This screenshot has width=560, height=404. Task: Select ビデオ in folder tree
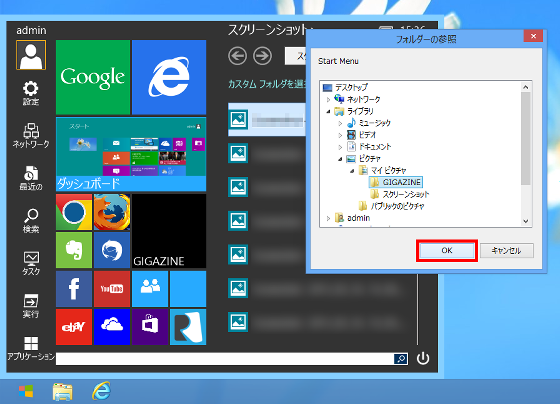coord(367,135)
